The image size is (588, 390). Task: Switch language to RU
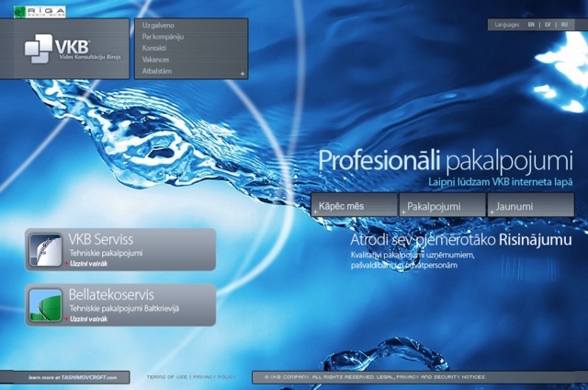564,25
